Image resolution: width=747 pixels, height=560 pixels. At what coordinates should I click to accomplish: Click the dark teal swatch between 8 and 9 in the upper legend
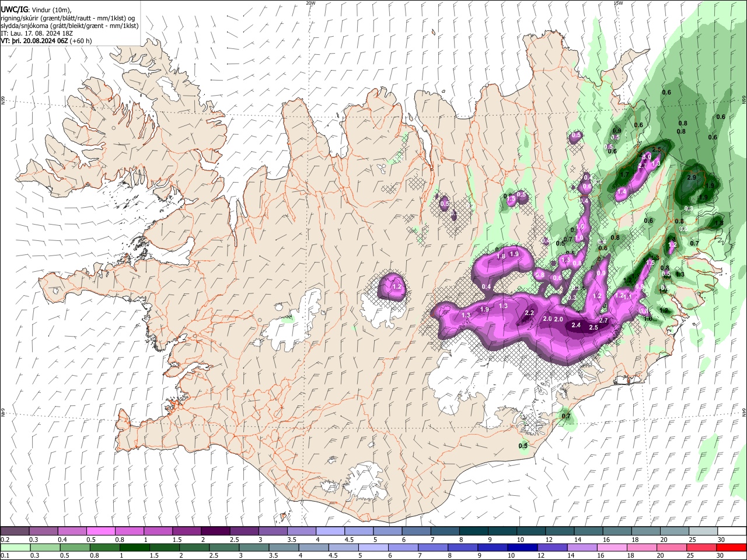pyautogui.click(x=473, y=531)
